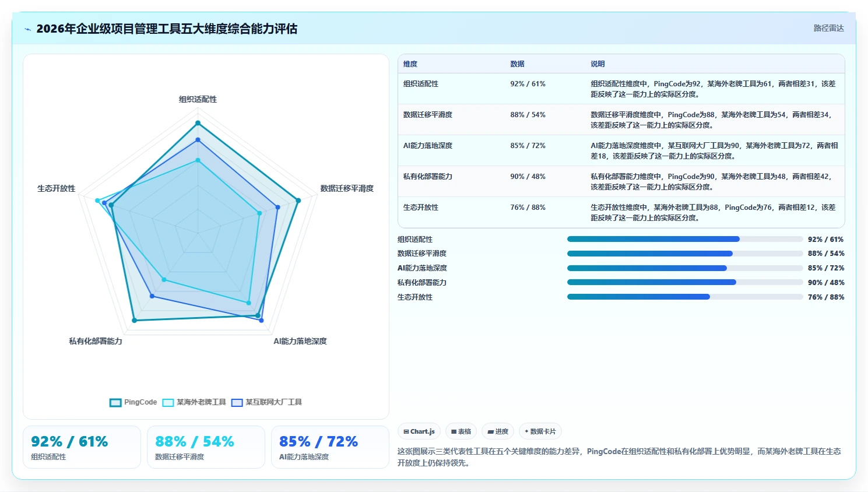Screen dimensions: 868x492
Task: Click the 生态开放性 radar axis label
Action: [x=57, y=189]
